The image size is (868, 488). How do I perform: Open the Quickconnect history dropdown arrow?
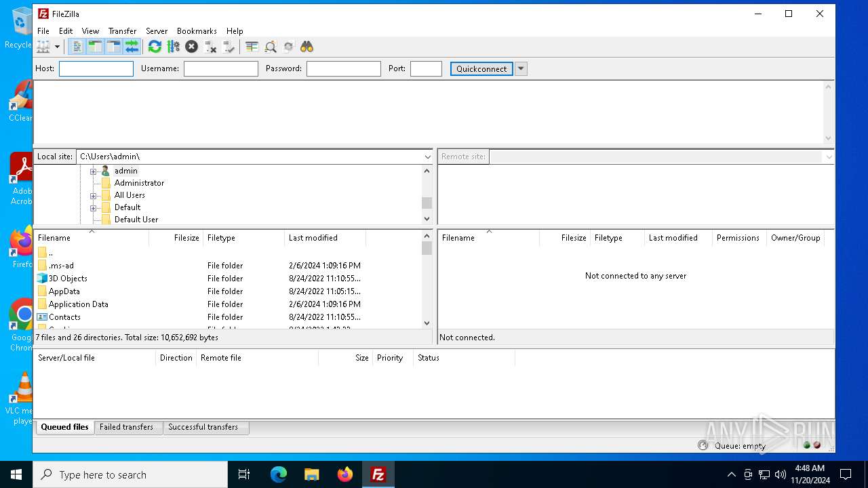point(521,68)
